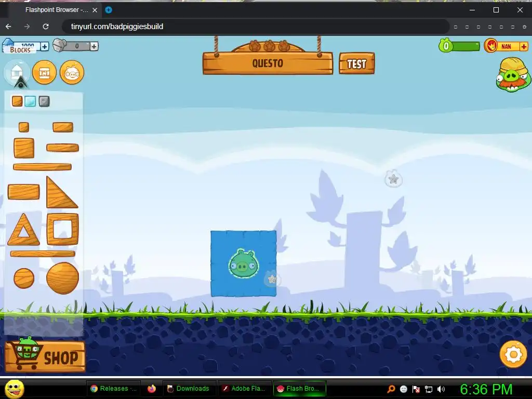Click the tinyurl.com/badpiggiesbuild address bar

click(x=256, y=26)
